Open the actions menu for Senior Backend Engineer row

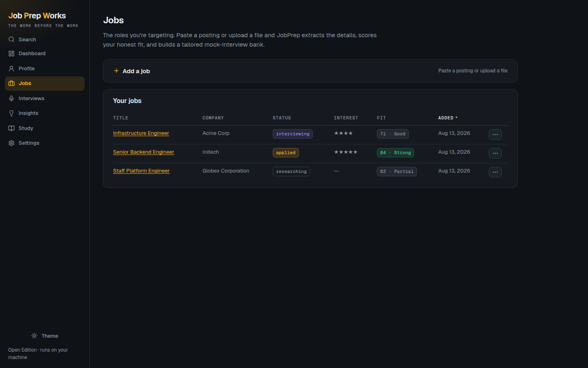(495, 153)
